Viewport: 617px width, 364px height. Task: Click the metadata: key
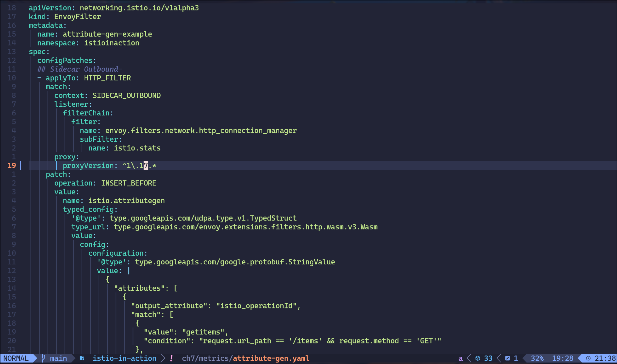click(x=48, y=25)
